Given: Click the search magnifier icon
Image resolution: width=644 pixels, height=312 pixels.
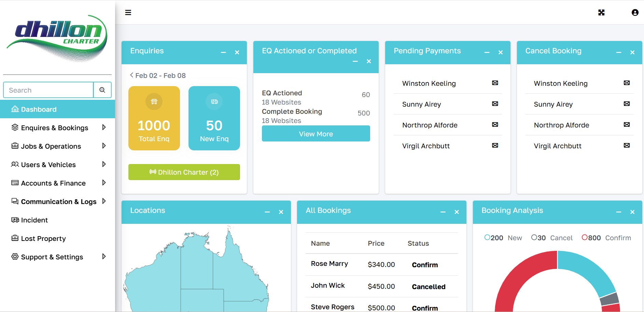Looking at the screenshot, I should coord(102,90).
